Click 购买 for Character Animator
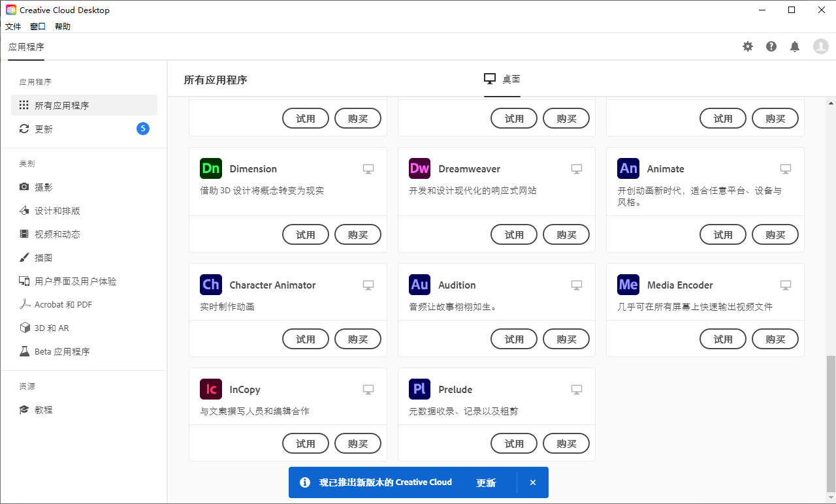Viewport: 836px width, 504px height. [x=358, y=339]
